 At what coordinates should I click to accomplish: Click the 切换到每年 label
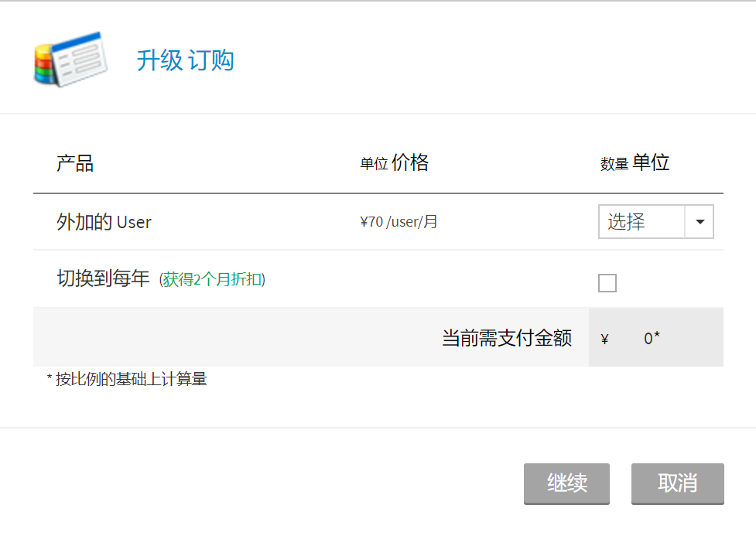(103, 278)
